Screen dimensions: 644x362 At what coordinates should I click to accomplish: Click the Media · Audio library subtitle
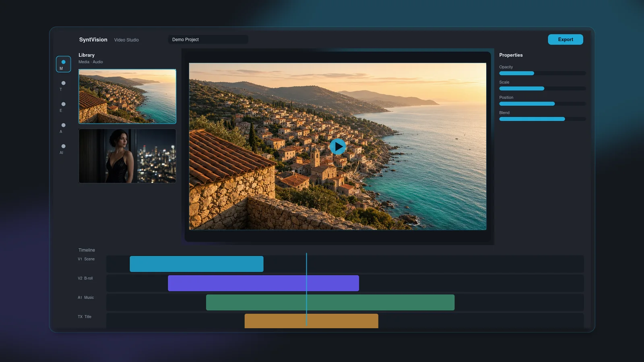pyautogui.click(x=91, y=62)
